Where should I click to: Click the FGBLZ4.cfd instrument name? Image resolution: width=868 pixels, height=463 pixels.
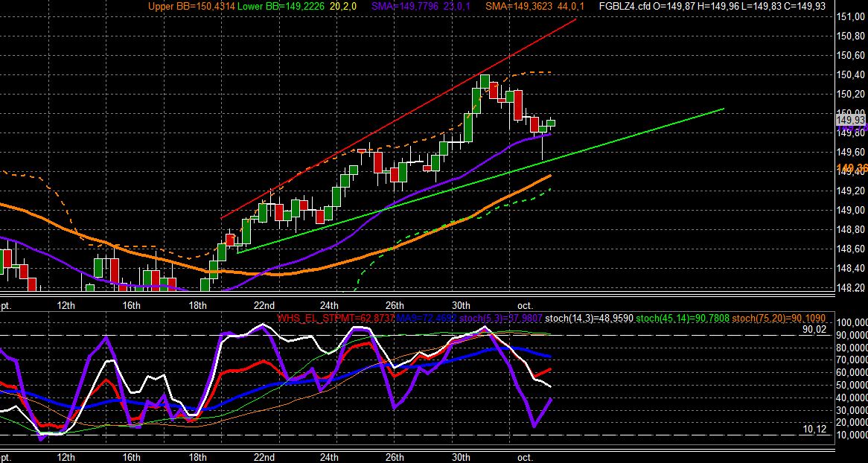click(x=627, y=6)
